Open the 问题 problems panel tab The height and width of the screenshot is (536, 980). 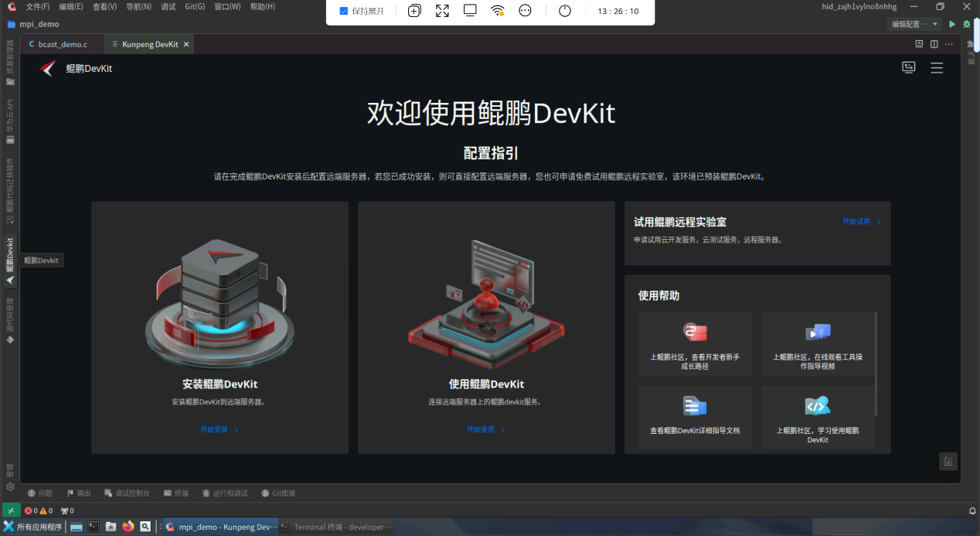click(x=40, y=493)
